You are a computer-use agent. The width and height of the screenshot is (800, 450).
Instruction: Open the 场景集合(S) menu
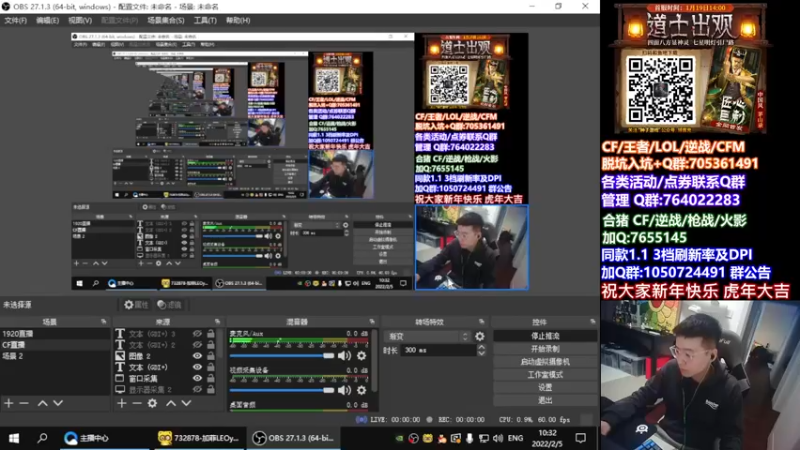click(166, 20)
